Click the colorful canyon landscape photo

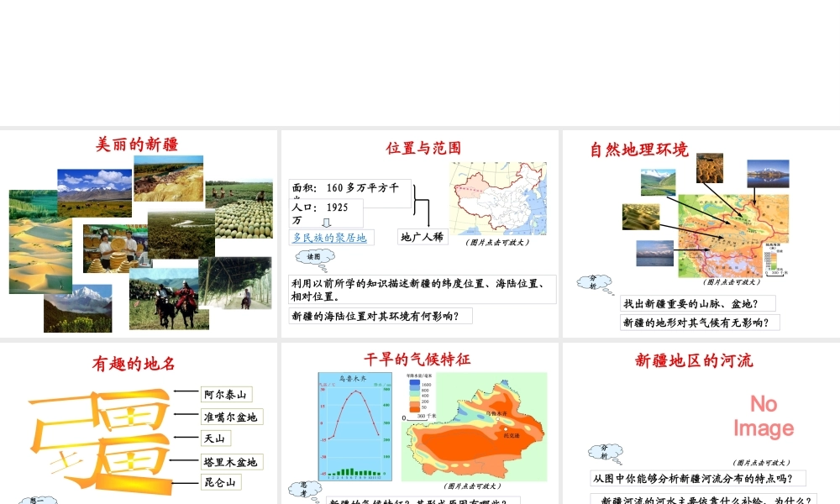point(168,178)
